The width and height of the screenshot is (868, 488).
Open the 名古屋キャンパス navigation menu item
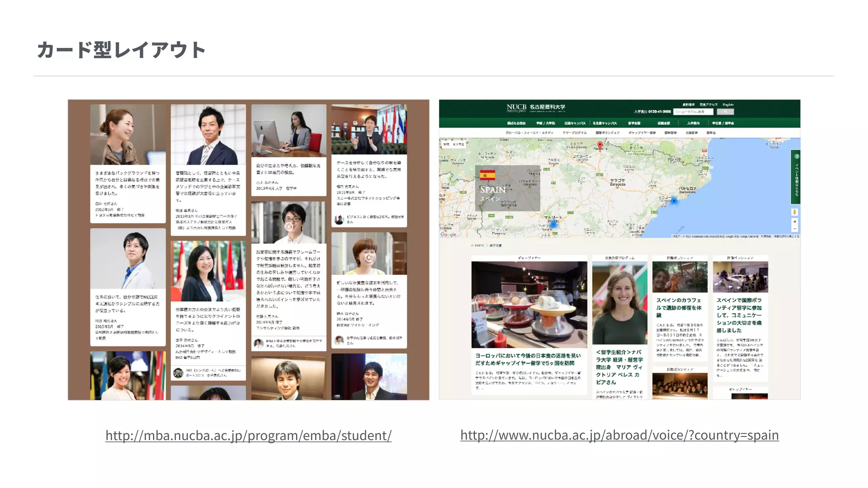click(x=605, y=123)
